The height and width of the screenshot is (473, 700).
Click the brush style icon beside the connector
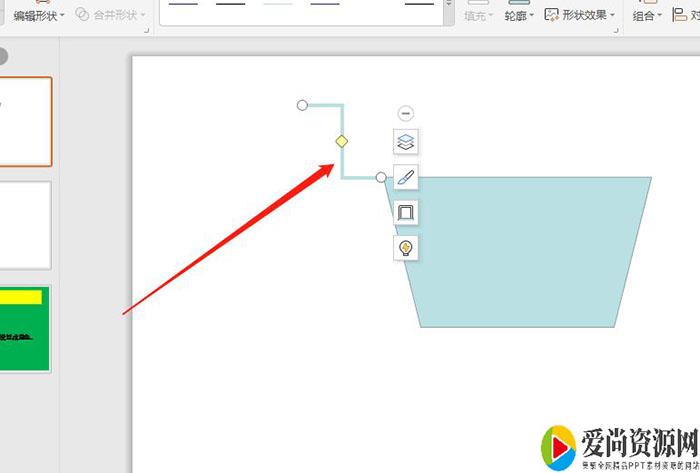point(405,177)
